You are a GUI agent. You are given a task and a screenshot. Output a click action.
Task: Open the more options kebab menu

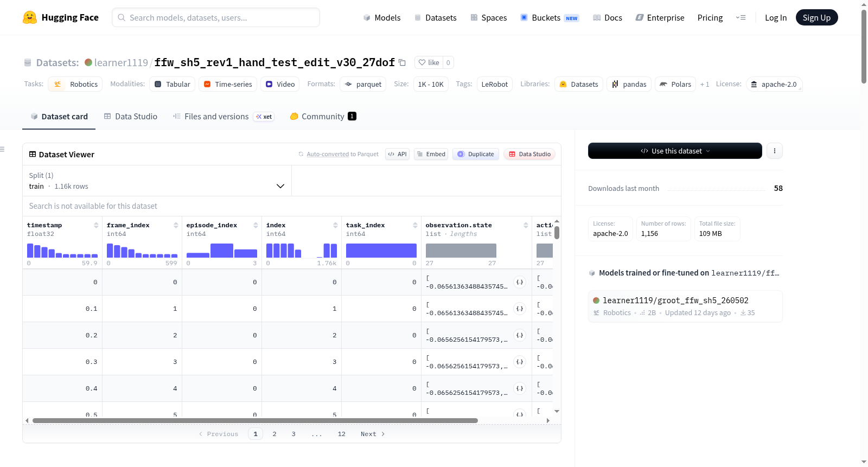pyautogui.click(x=775, y=151)
